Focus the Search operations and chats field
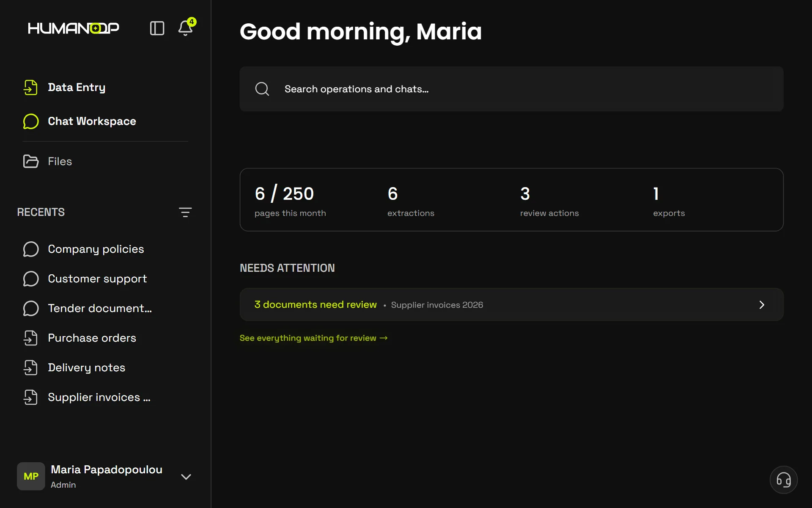This screenshot has width=812, height=508. pyautogui.click(x=511, y=89)
